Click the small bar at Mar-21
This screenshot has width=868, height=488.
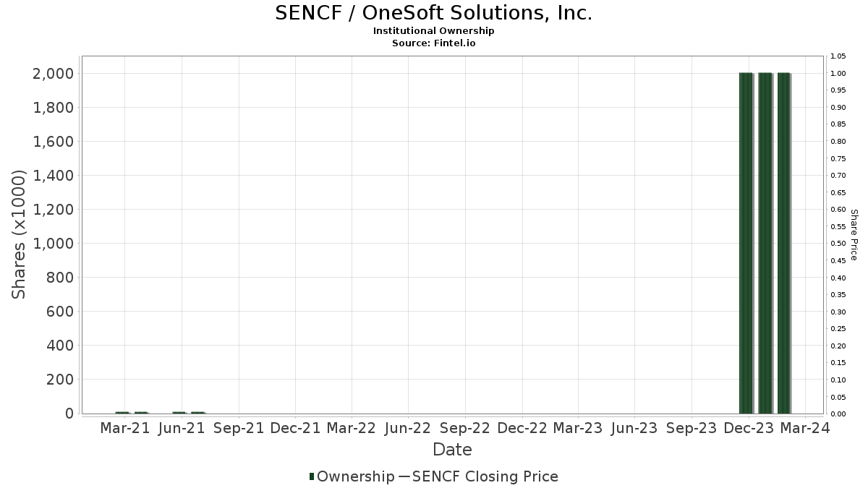pyautogui.click(x=122, y=412)
